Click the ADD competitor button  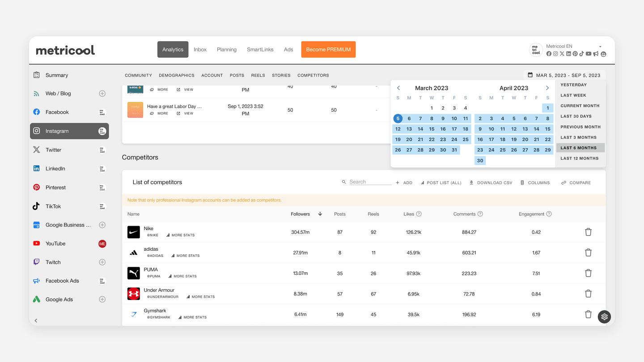(404, 183)
